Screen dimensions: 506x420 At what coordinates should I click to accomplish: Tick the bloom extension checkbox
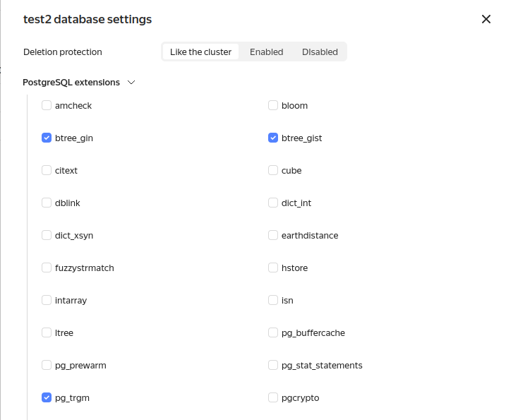coord(273,105)
